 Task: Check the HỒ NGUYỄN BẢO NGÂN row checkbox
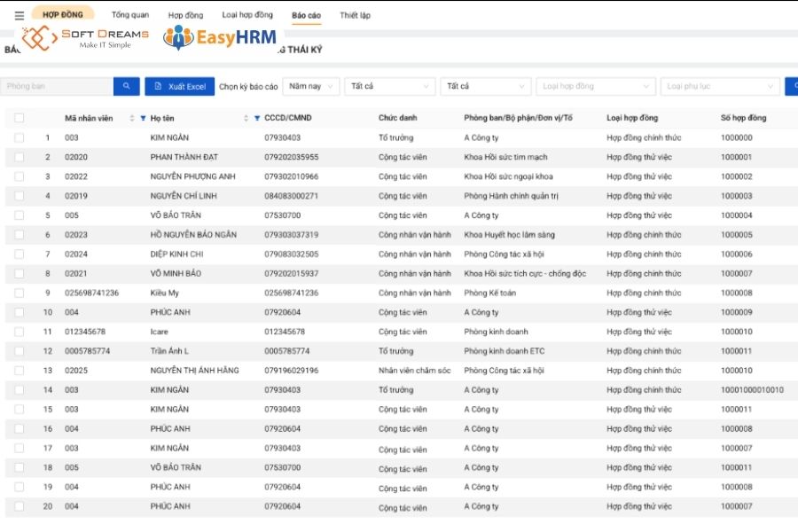click(20, 235)
